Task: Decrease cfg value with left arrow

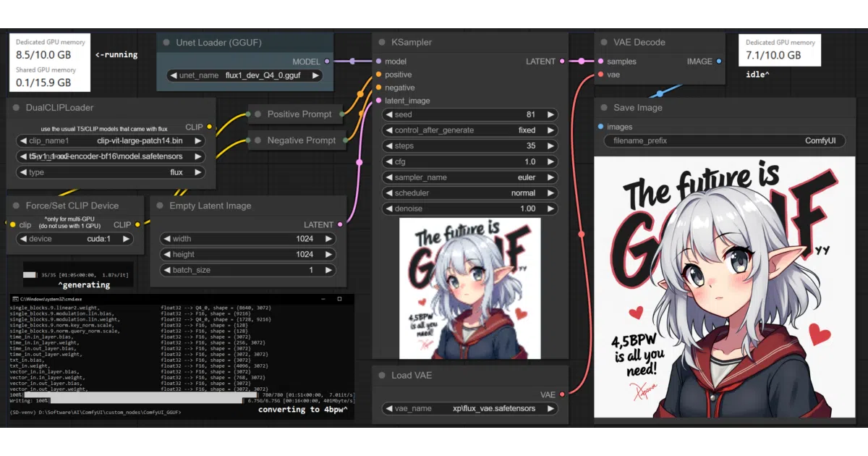Action: tap(388, 161)
